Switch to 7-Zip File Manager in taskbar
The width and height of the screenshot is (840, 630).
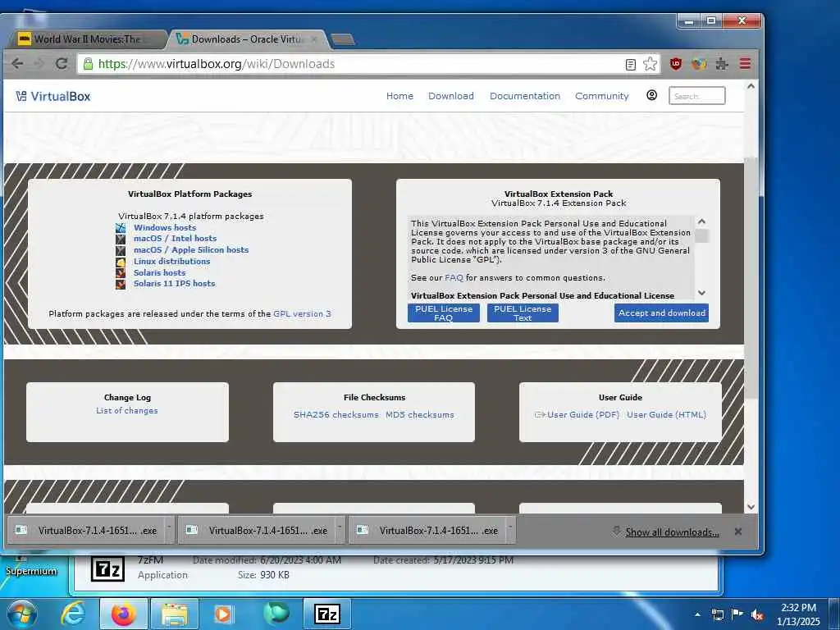(326, 614)
